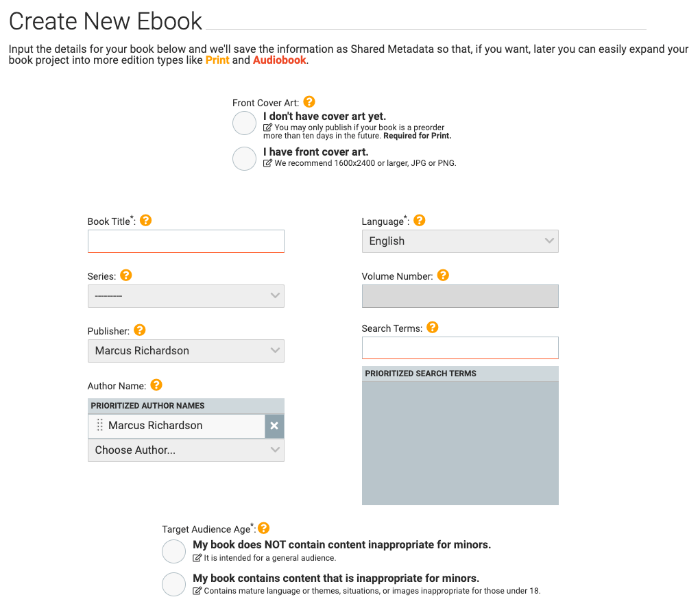Select "I don't have cover art yet"

coord(245,123)
